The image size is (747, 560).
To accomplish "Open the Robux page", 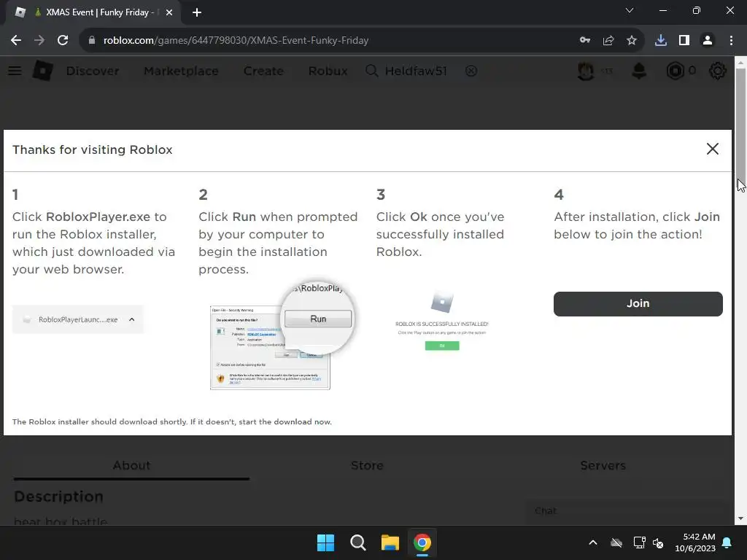I will [328, 71].
